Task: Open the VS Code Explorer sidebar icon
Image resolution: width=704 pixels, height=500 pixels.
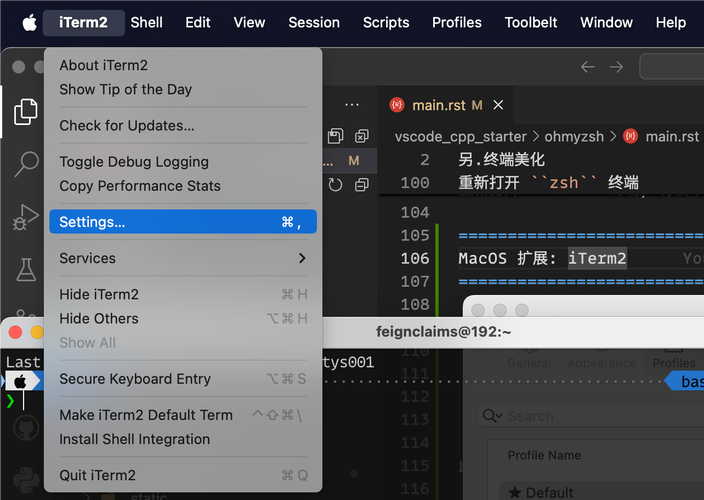Action: coord(26,111)
